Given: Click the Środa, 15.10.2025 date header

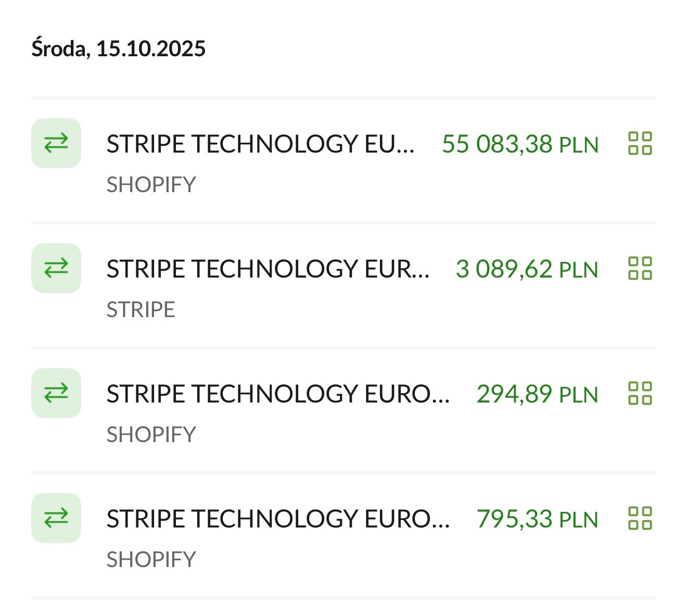Looking at the screenshot, I should tap(118, 49).
